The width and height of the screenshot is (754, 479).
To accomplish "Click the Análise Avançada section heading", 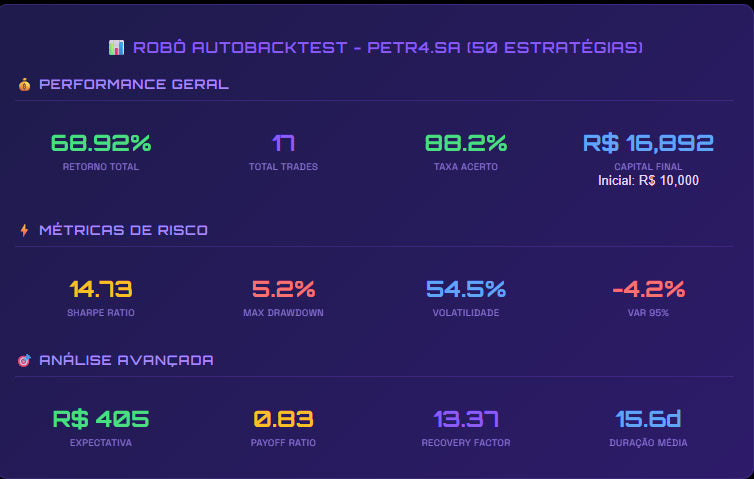I will click(126, 360).
